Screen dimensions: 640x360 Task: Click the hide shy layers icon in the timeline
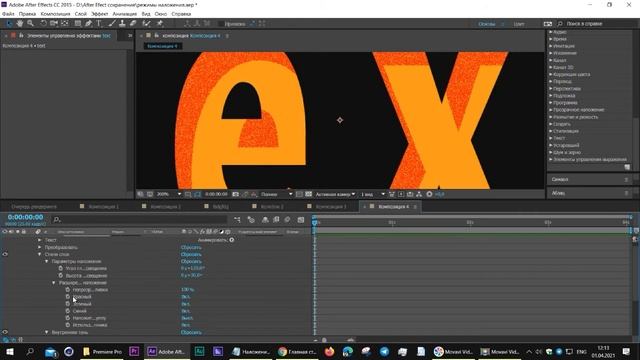coord(265,220)
